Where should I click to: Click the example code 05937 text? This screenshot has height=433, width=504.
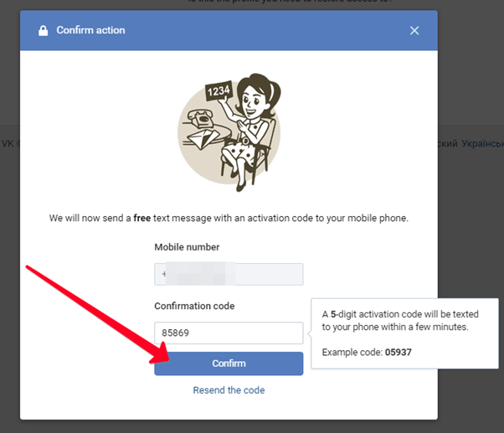(x=399, y=353)
